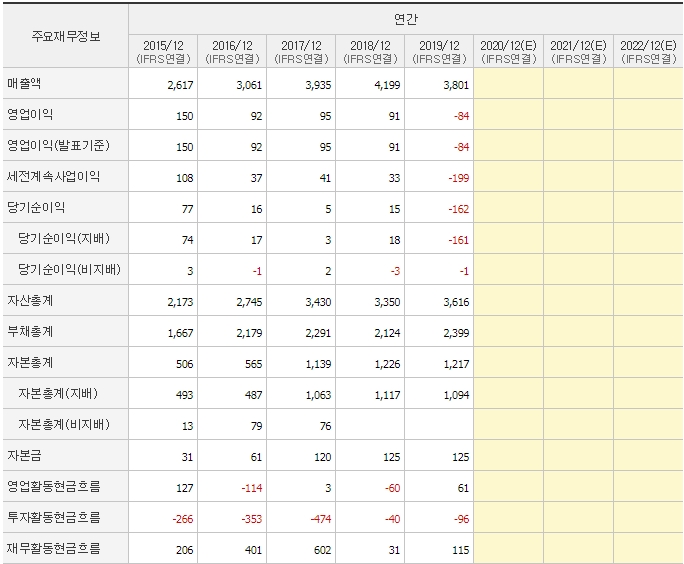
Task: Select 세전계속사업이익 value 108
Action: tap(185, 178)
